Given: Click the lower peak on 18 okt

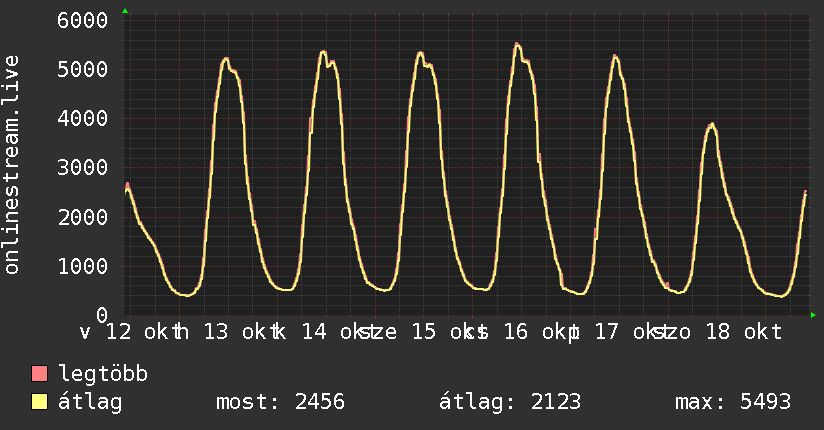Looking at the screenshot, I should click(x=712, y=125).
